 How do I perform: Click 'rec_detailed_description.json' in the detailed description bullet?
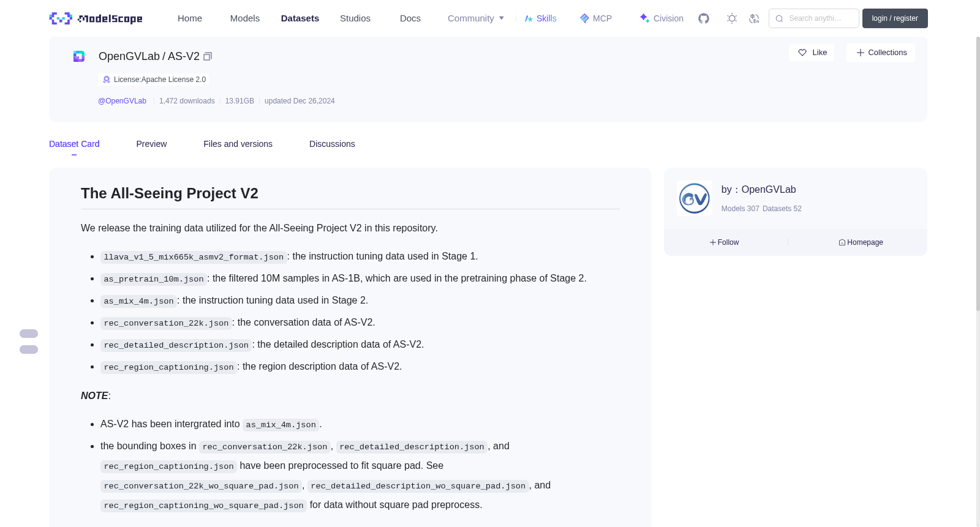pyautogui.click(x=176, y=345)
